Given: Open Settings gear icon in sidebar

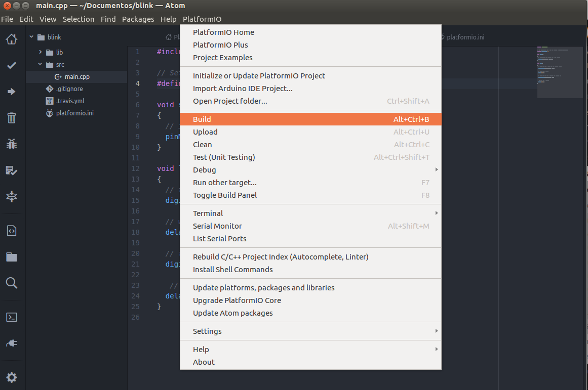Looking at the screenshot, I should click(12, 377).
